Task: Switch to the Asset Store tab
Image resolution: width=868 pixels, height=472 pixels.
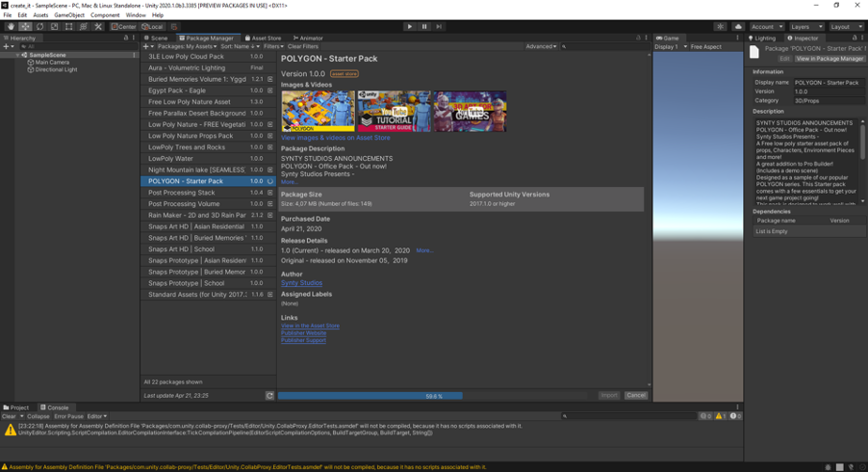Action: [263, 39]
